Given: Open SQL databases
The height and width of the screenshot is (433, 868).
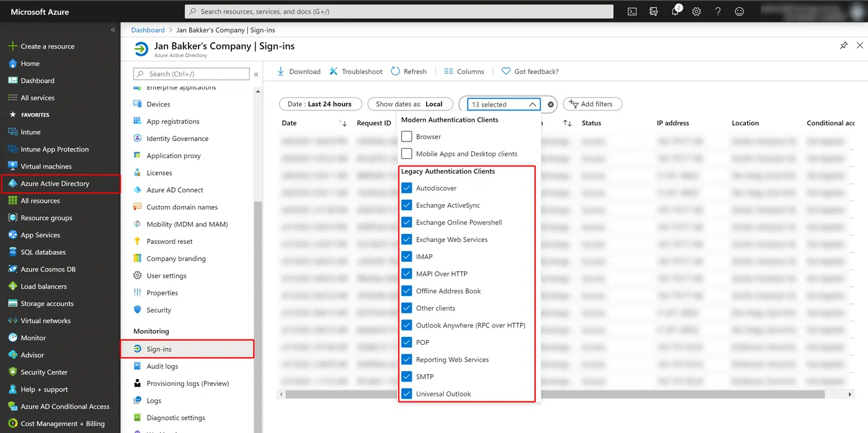Looking at the screenshot, I should [43, 252].
